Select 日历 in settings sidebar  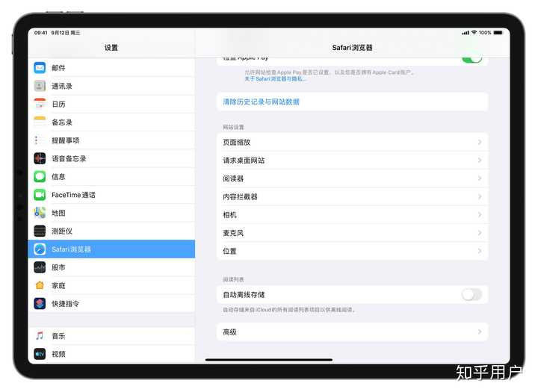(x=111, y=104)
